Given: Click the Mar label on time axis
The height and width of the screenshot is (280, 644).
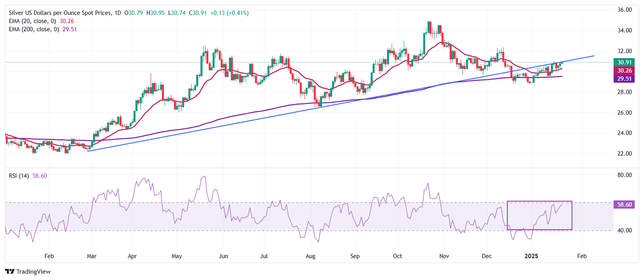Looking at the screenshot, I should [x=90, y=256].
